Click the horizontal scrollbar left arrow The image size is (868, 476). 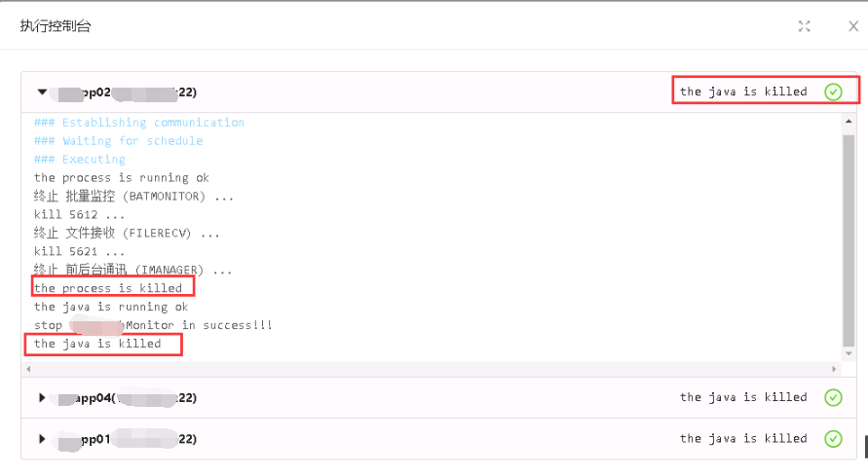click(28, 370)
